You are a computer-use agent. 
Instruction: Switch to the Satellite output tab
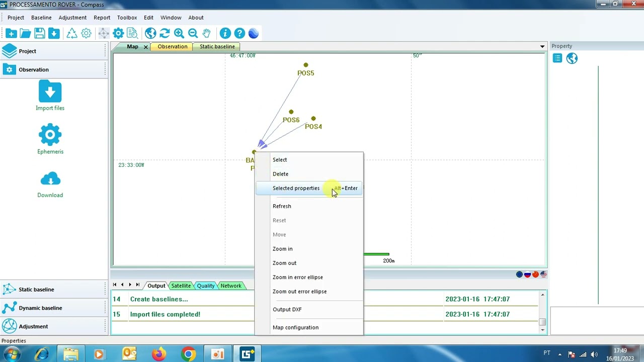181,286
